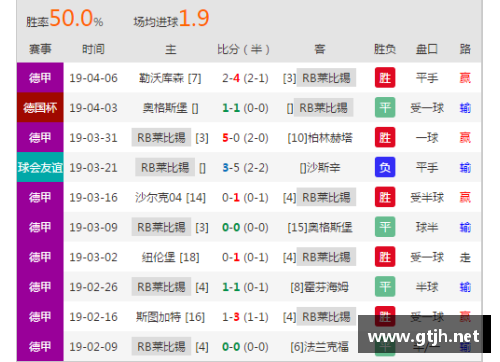Click the 胜负 column header
Image resolution: width=500 pixels, height=362 pixels.
tap(385, 49)
